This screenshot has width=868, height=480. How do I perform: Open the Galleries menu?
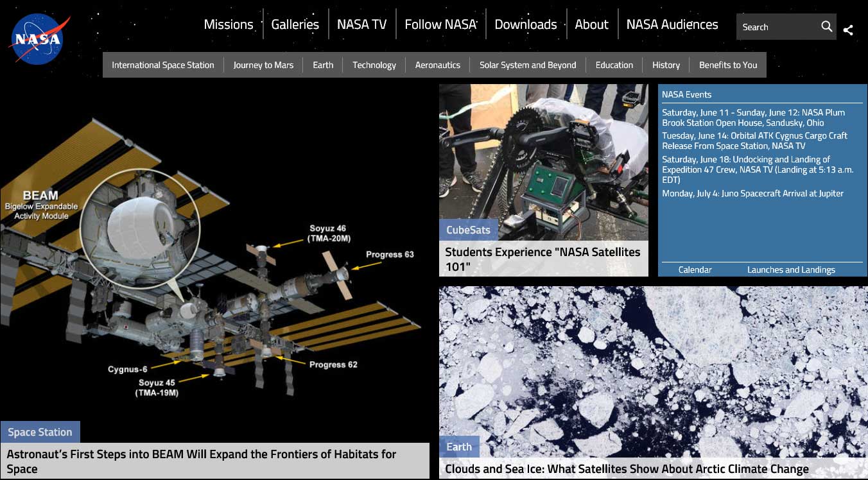coord(295,24)
